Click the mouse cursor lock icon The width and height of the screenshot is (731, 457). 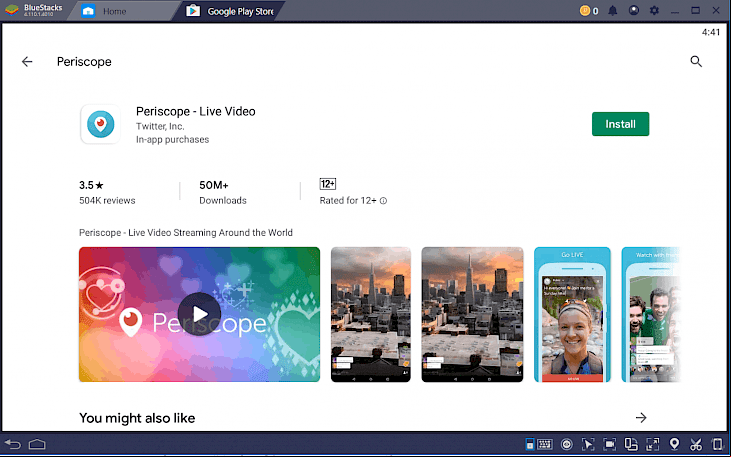point(588,444)
